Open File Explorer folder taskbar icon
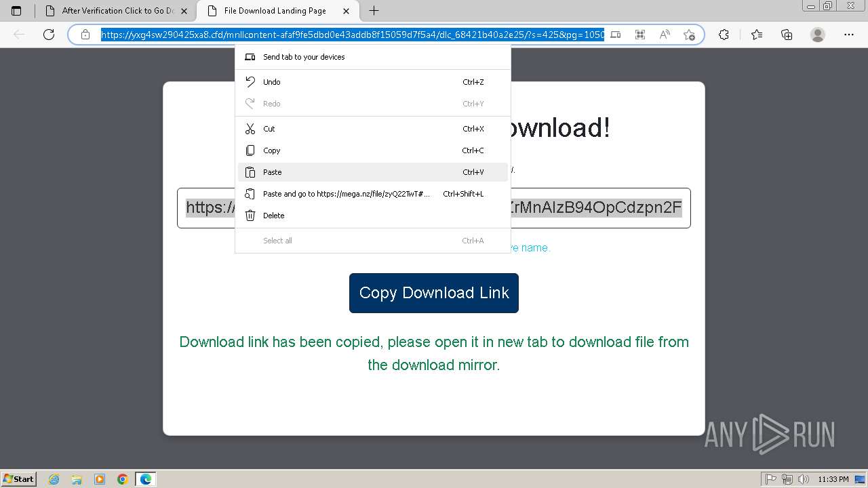868x488 pixels. (x=77, y=479)
